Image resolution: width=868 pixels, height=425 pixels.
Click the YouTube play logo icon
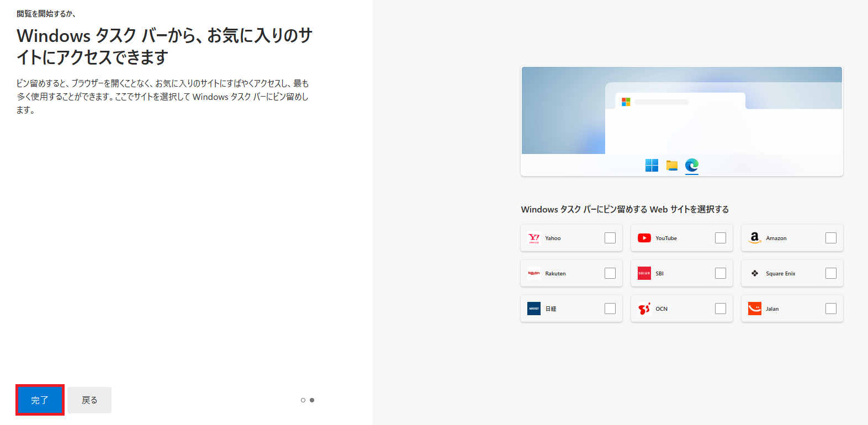[644, 238]
